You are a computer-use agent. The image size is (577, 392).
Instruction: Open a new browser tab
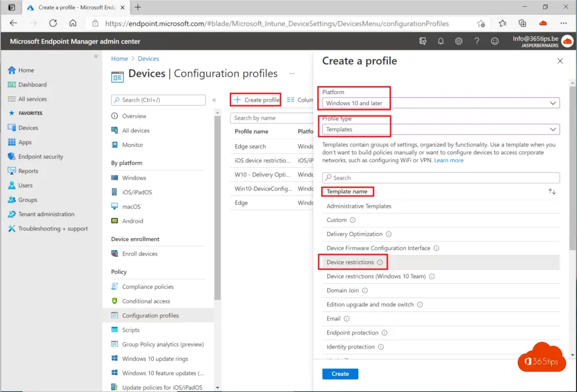137,7
